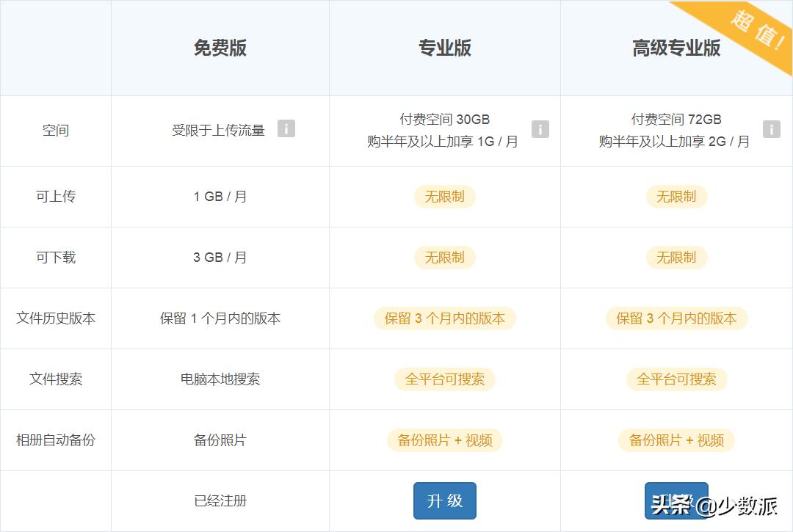The image size is (793, 532).
Task: Click the 空间 row label
Action: tap(55, 131)
